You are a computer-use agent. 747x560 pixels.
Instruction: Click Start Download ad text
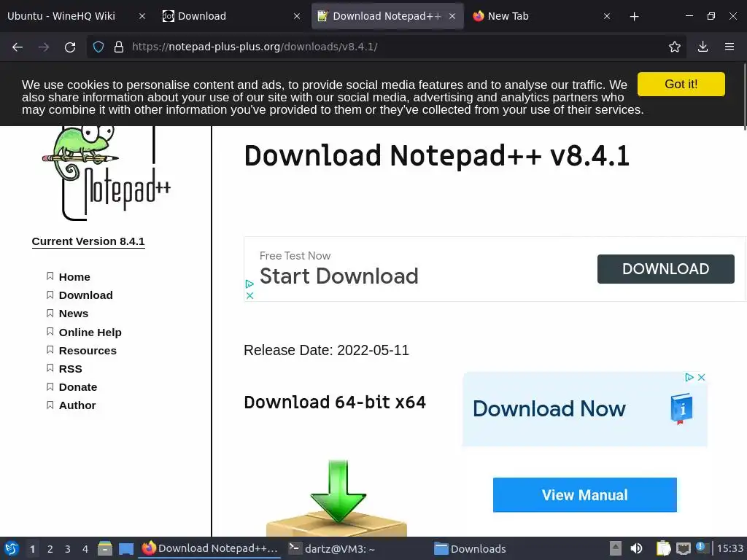338,276
